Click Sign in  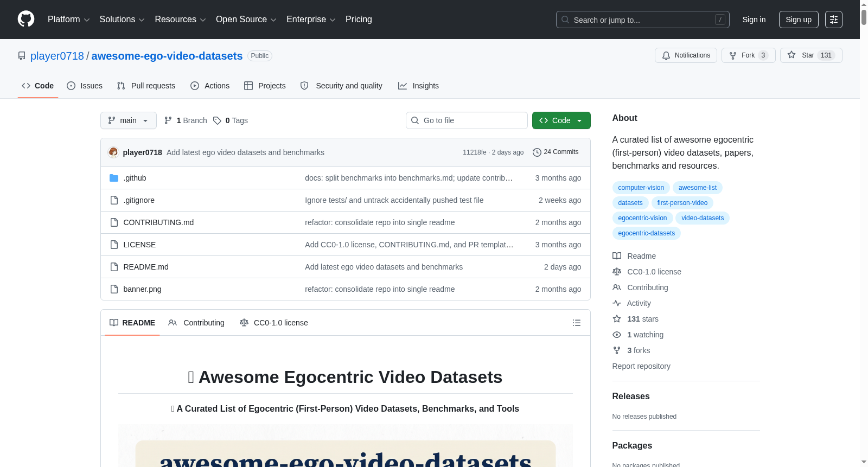[754, 20]
